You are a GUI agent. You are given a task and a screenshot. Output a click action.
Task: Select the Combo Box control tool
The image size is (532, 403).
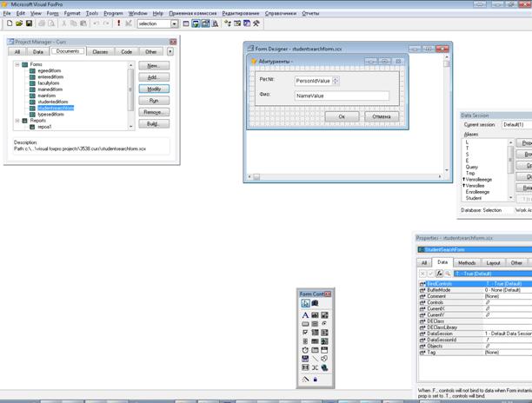point(316,333)
